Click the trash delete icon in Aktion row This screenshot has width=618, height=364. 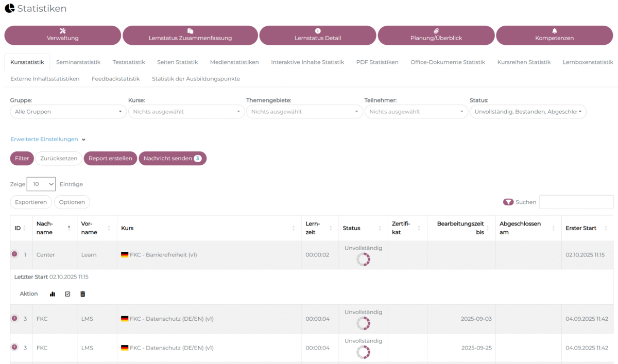(83, 294)
